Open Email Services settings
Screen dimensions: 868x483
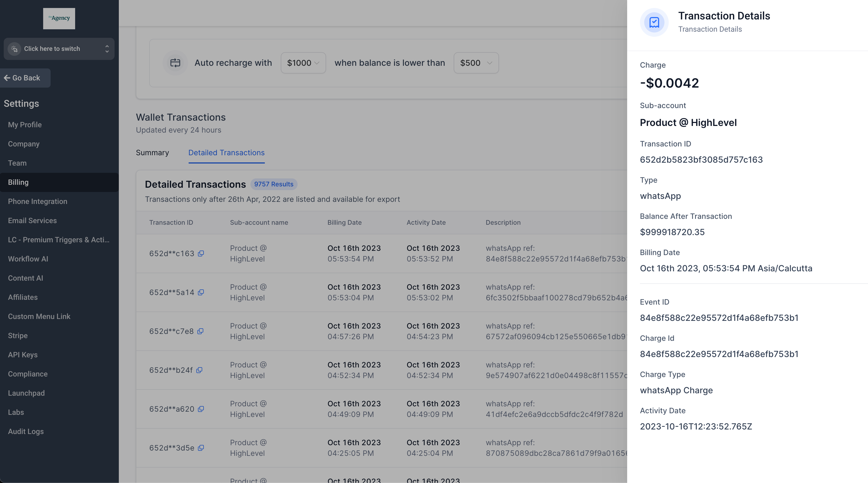32,221
